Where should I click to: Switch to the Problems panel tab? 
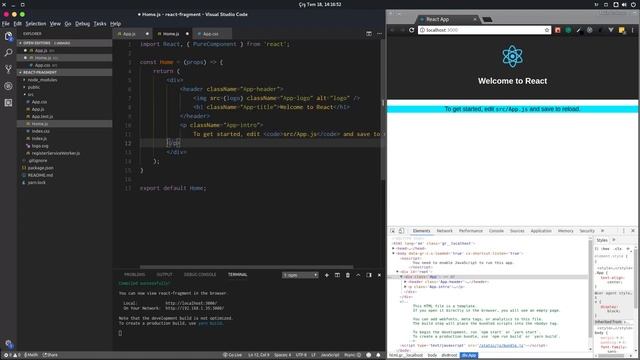pyautogui.click(x=134, y=275)
